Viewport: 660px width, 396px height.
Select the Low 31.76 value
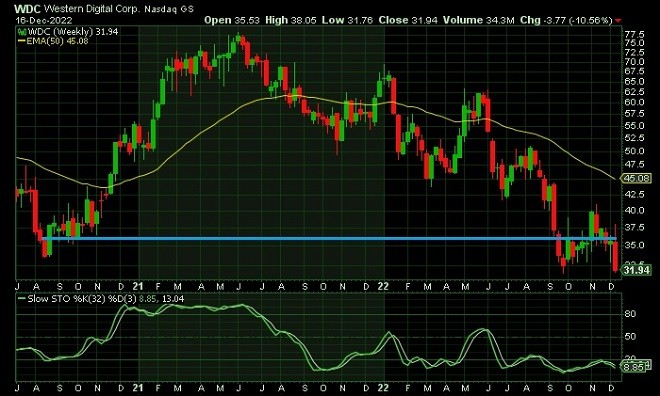coord(347,20)
